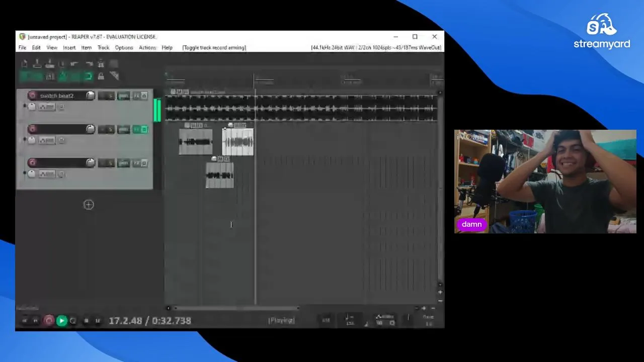Toggle the metronome toolbar icon

click(x=101, y=64)
